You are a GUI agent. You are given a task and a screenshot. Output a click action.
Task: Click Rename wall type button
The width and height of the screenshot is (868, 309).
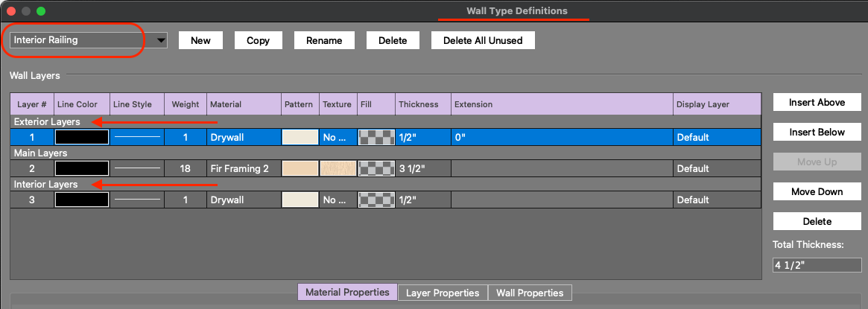(324, 40)
